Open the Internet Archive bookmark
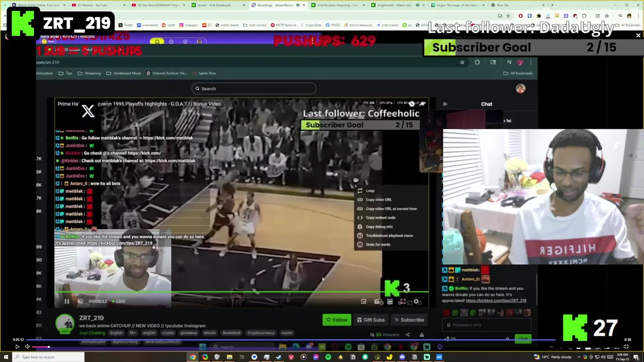 167,73
